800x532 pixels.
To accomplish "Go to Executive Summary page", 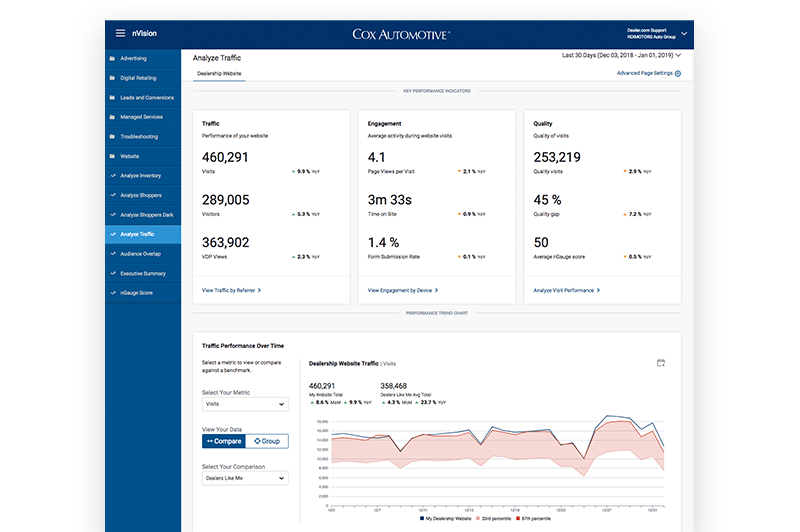I will [x=143, y=273].
